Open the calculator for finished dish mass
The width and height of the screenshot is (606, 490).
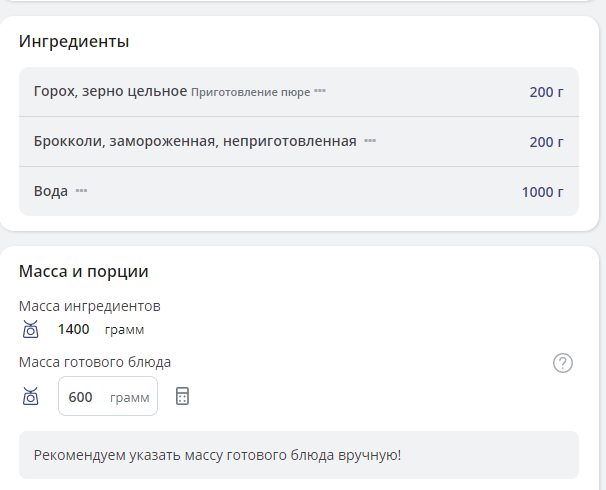(x=182, y=397)
